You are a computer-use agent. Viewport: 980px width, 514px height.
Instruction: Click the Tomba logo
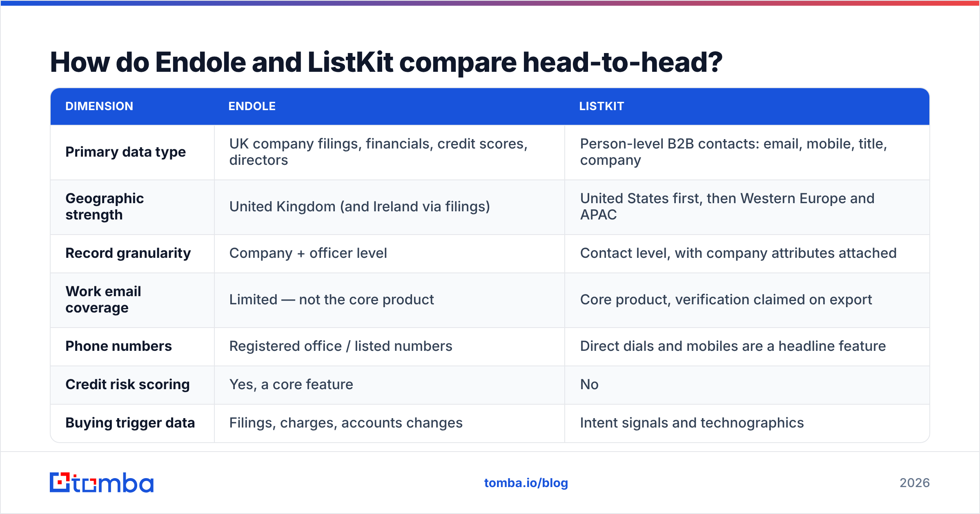[102, 483]
